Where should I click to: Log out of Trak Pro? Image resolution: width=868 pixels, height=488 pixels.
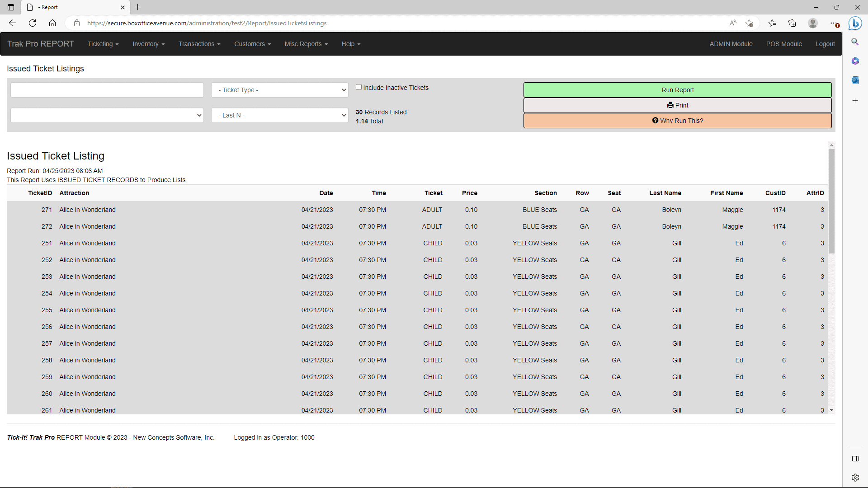825,44
